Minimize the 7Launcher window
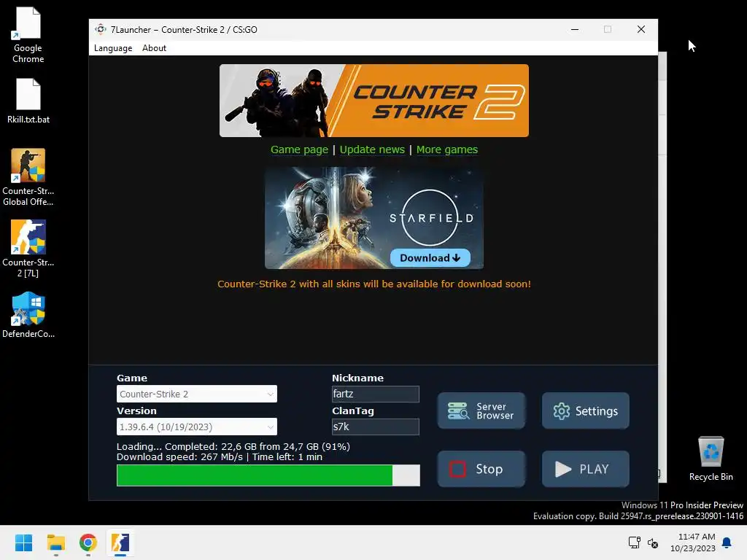This screenshot has width=747, height=560. point(575,29)
